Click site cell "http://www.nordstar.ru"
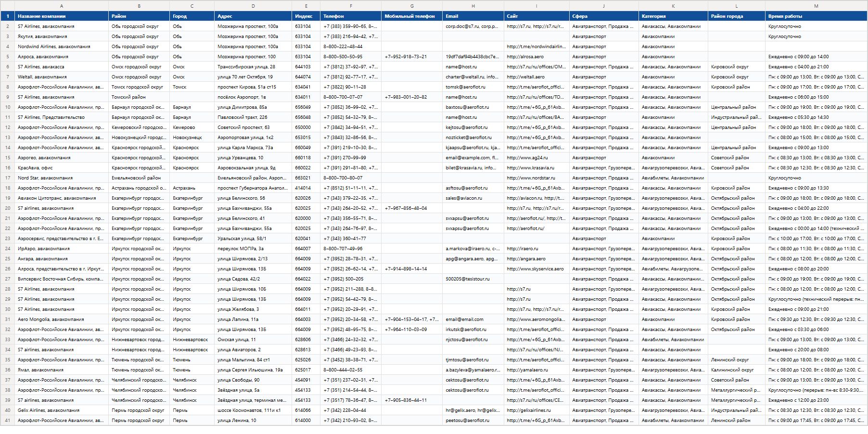868x434 pixels. tap(536, 178)
